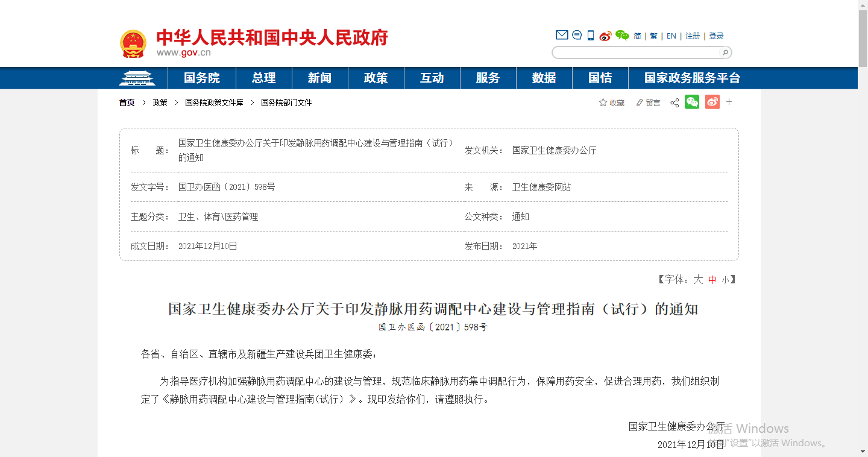Go to 国家政务服务平台 tab

692,78
